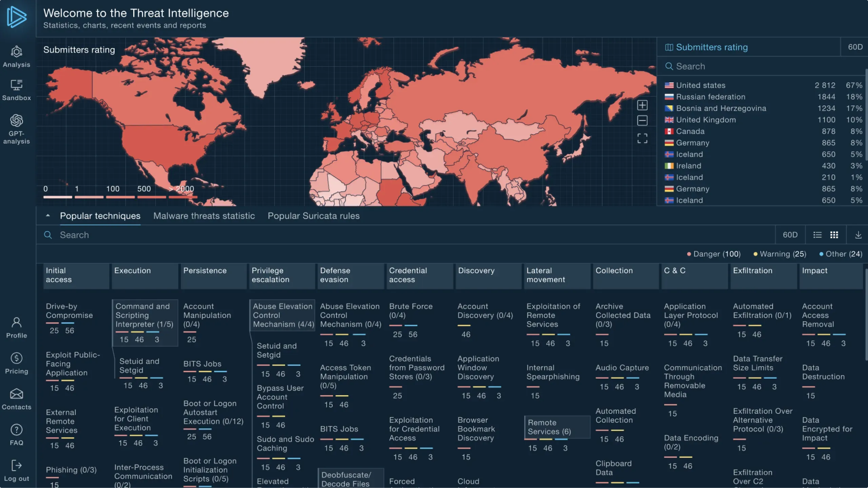Click the map zoom out icon
This screenshot has height=488, width=868.
pos(642,120)
